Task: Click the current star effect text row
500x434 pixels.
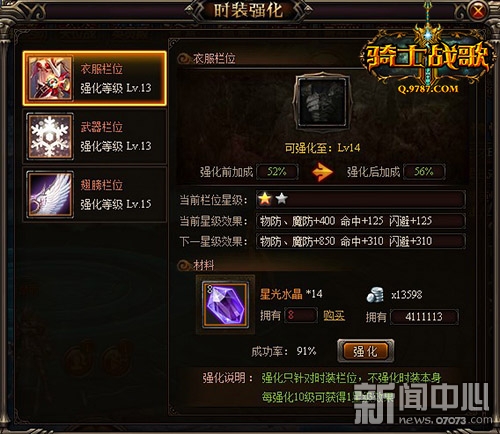Action: click(360, 221)
